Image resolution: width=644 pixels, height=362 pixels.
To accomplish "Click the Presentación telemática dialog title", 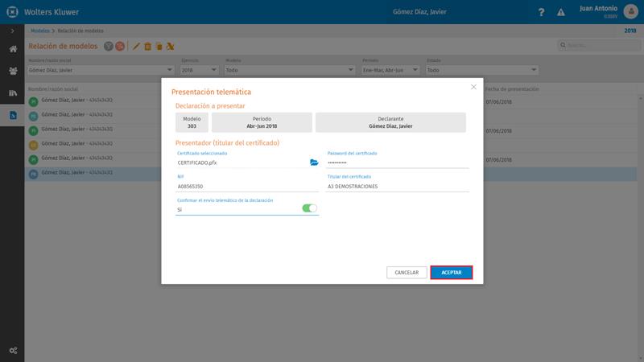I will coord(211,92).
